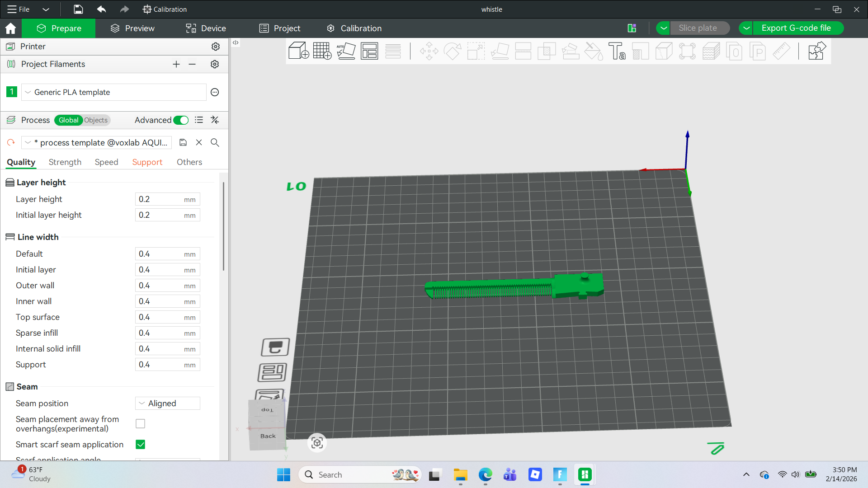Viewport: 868px width, 488px height.
Task: Uncheck Smart scarf seam application
Action: (141, 445)
